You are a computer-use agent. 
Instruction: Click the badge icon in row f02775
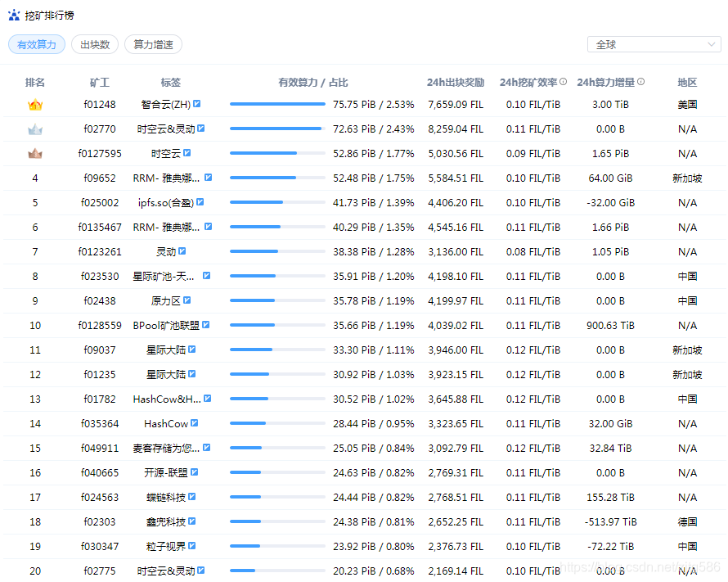point(201,570)
